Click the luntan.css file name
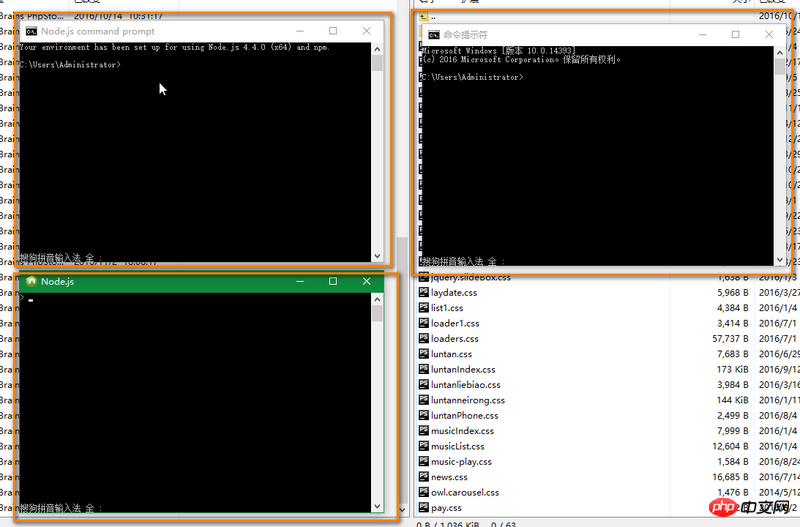The image size is (800, 527). (x=452, y=354)
